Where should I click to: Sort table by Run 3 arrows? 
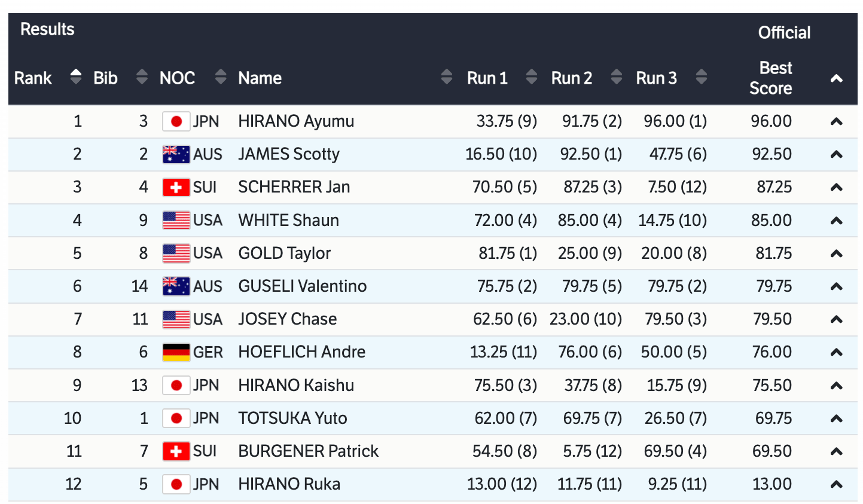click(x=702, y=77)
